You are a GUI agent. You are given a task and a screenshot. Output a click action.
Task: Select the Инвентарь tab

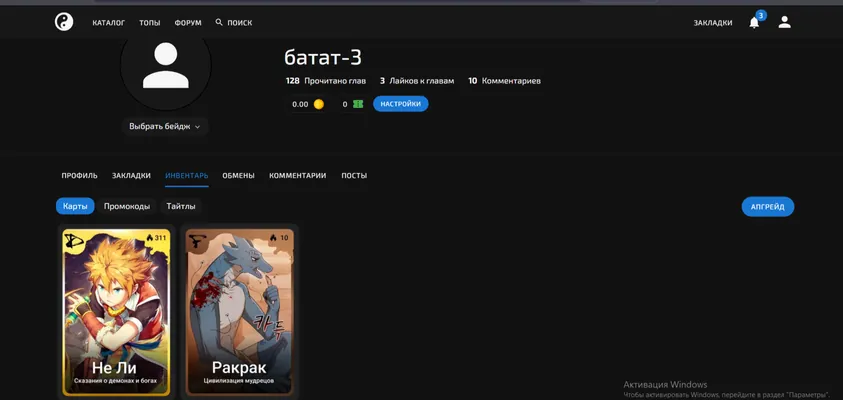(187, 175)
